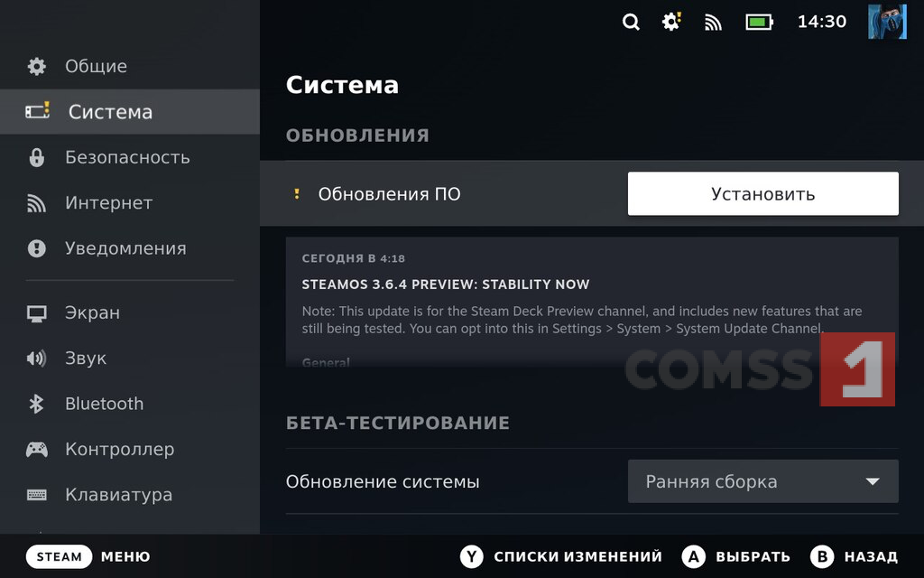This screenshot has width=924, height=578.
Task: Open the SteamOS 3.6.4 Preview changelog card
Action: 592,302
